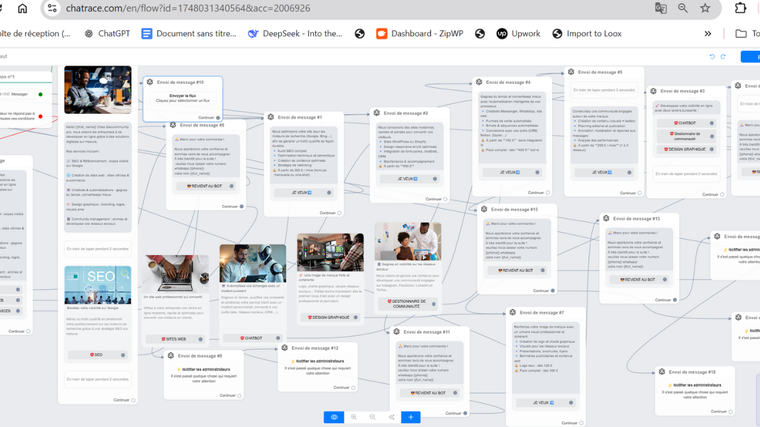760x427 pixels.
Task: Select the Envoi de message #18 node header
Action: click(x=692, y=372)
